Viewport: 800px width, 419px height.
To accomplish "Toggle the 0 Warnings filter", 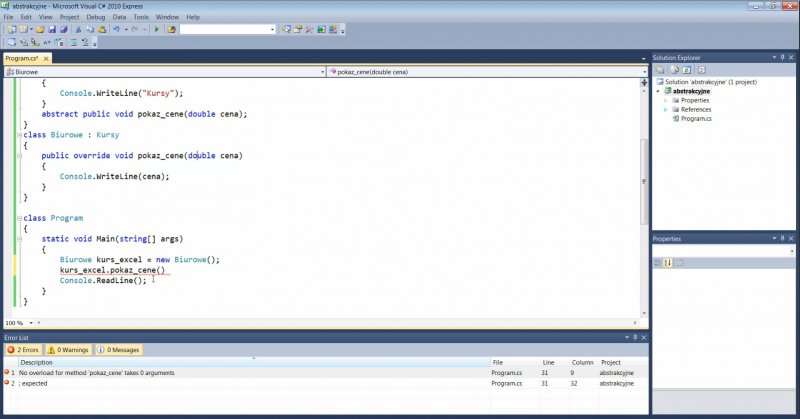I will click(x=69, y=350).
